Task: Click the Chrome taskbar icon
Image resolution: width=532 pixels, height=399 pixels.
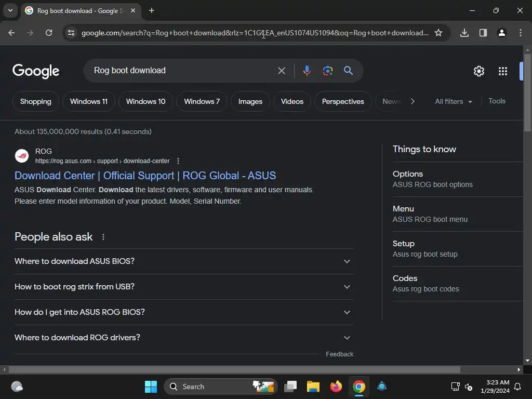Action: click(358, 387)
